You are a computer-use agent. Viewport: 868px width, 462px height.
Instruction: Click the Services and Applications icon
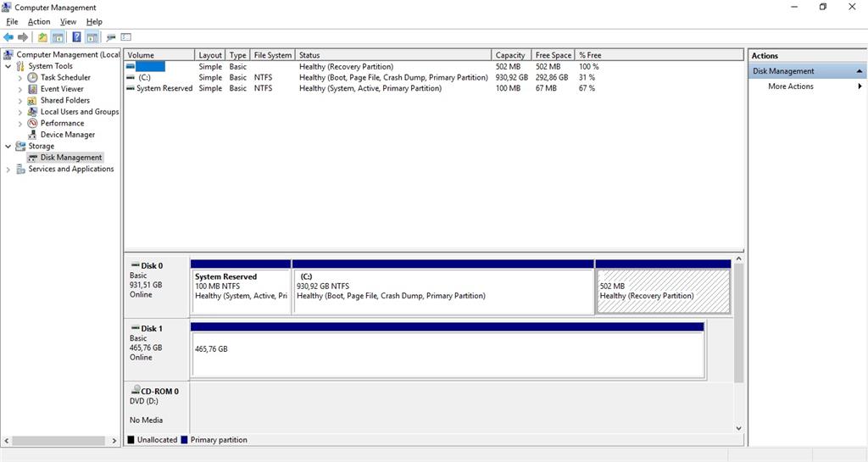coord(20,169)
